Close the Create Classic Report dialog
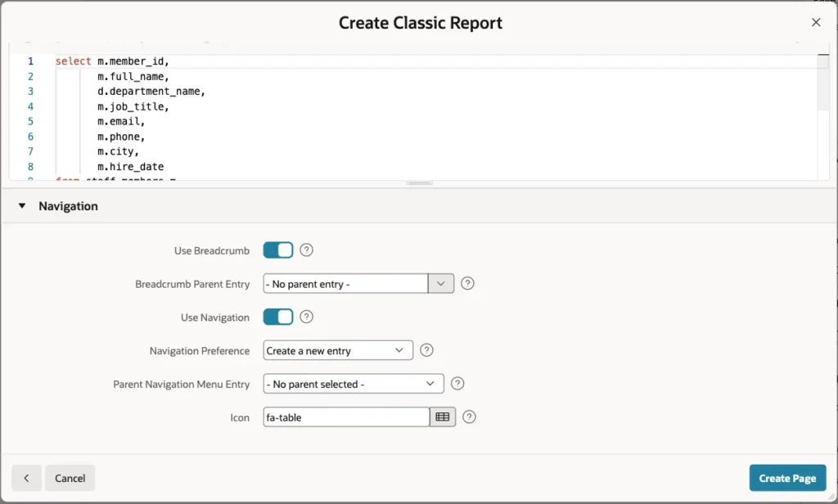Image resolution: width=838 pixels, height=504 pixels. point(816,22)
